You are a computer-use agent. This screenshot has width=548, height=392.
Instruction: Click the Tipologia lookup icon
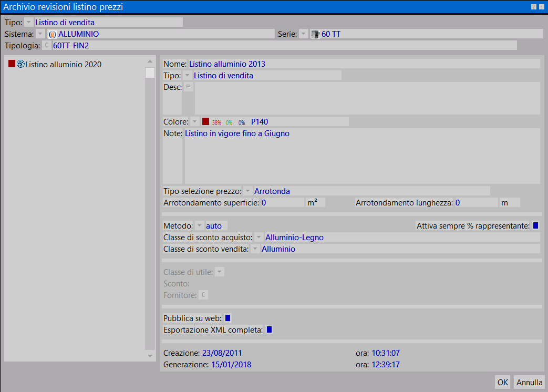pyautogui.click(x=46, y=45)
